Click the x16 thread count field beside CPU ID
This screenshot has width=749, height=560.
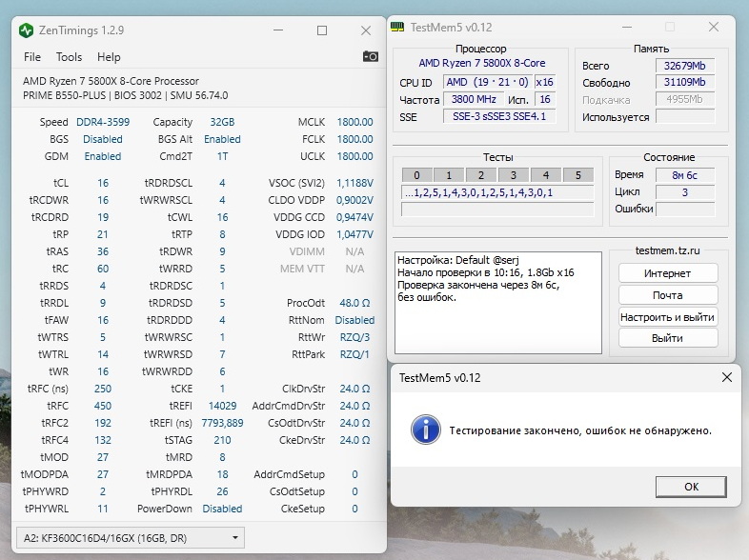pyautogui.click(x=544, y=82)
